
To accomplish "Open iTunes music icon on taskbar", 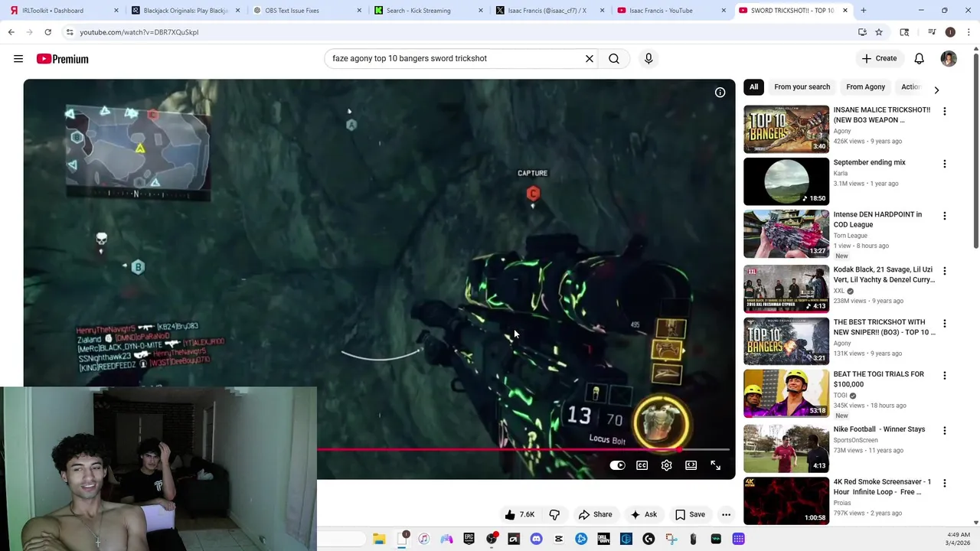I will 423,539.
